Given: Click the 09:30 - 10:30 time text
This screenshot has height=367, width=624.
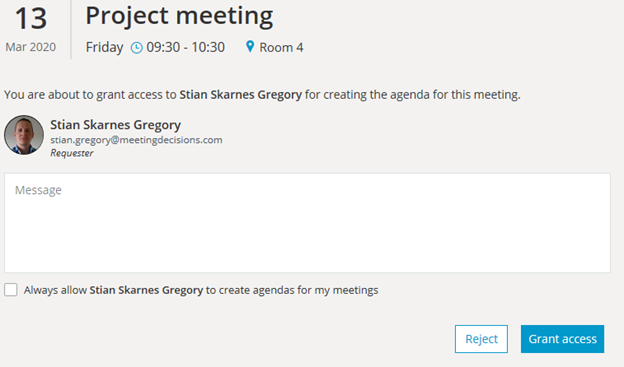Looking at the screenshot, I should (x=185, y=47).
